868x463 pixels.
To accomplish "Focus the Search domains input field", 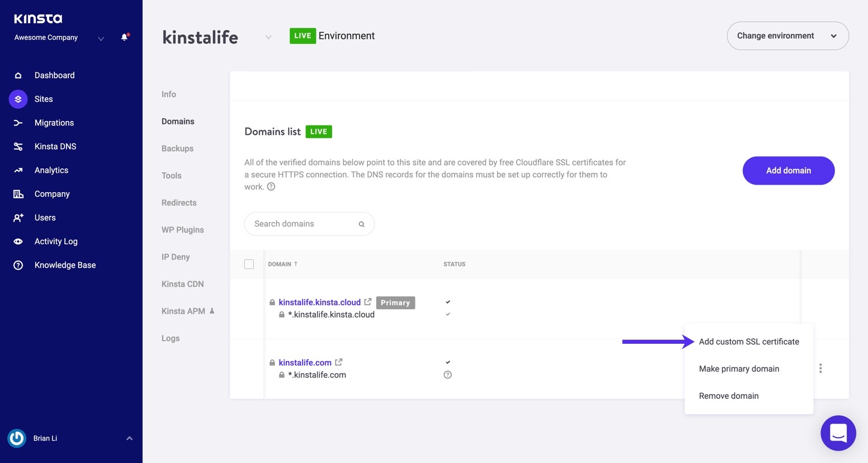I will pyautogui.click(x=310, y=224).
